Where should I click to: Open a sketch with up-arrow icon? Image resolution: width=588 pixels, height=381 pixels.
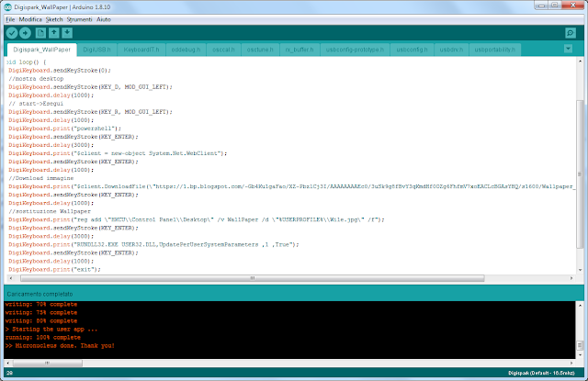click(54, 33)
